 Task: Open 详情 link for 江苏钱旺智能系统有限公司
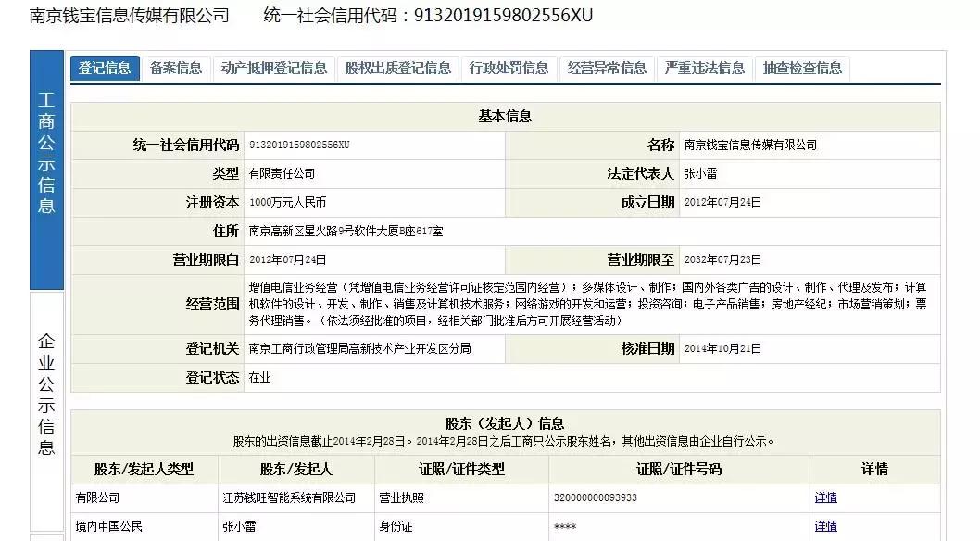click(x=824, y=497)
